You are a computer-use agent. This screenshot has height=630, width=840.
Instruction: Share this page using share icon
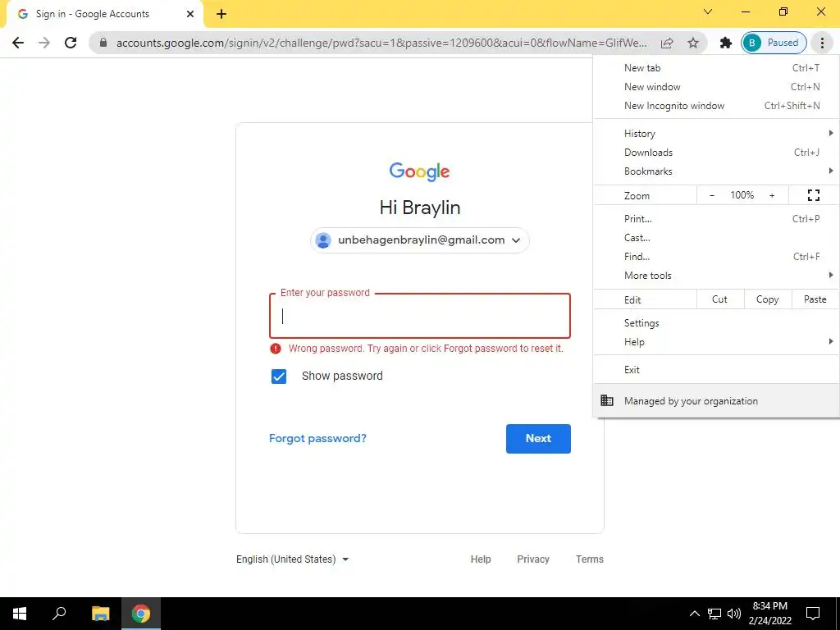pos(667,43)
